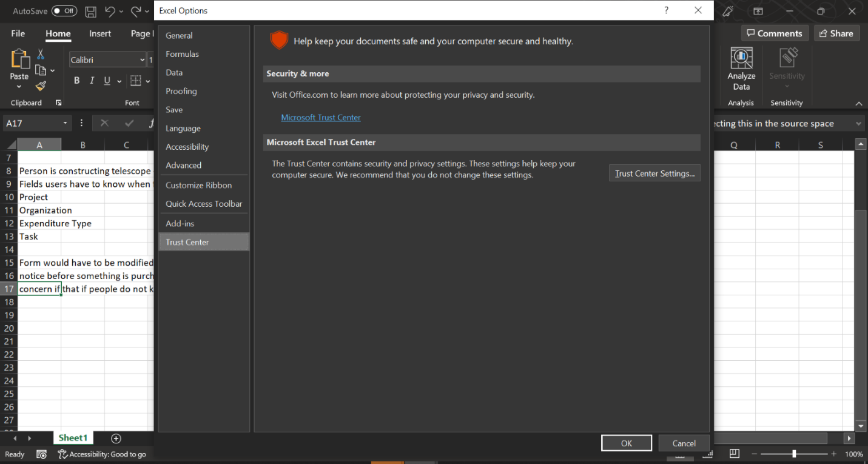This screenshot has width=868, height=464.
Task: Click the Share button
Action: pos(836,33)
